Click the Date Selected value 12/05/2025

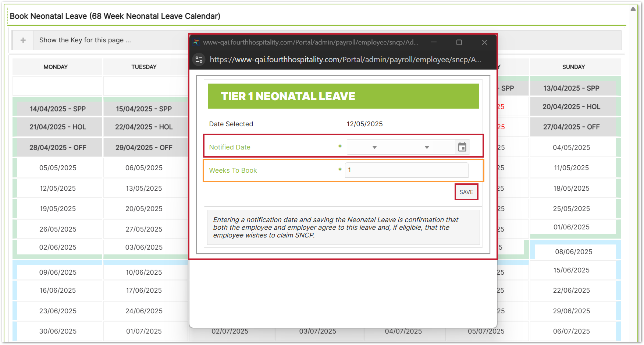(365, 124)
